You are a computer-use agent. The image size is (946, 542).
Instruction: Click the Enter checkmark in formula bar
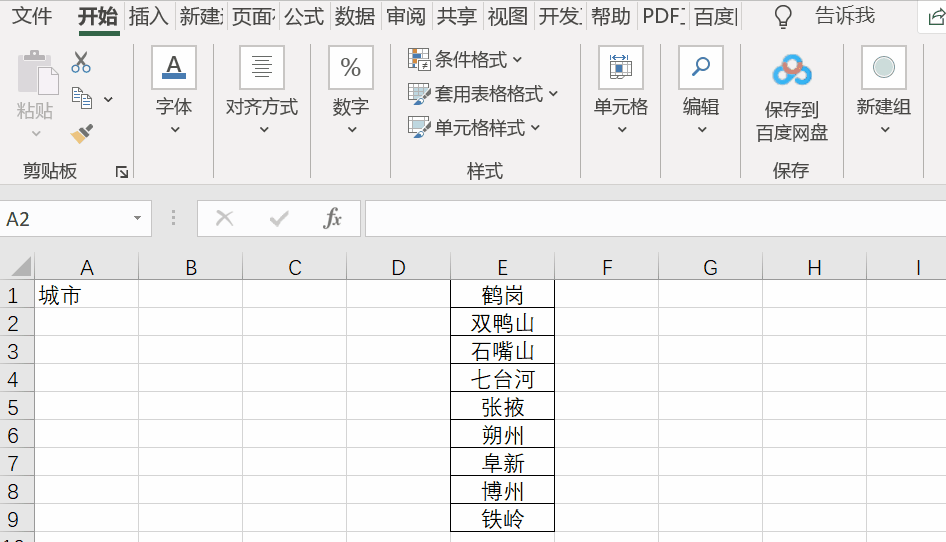tap(279, 218)
